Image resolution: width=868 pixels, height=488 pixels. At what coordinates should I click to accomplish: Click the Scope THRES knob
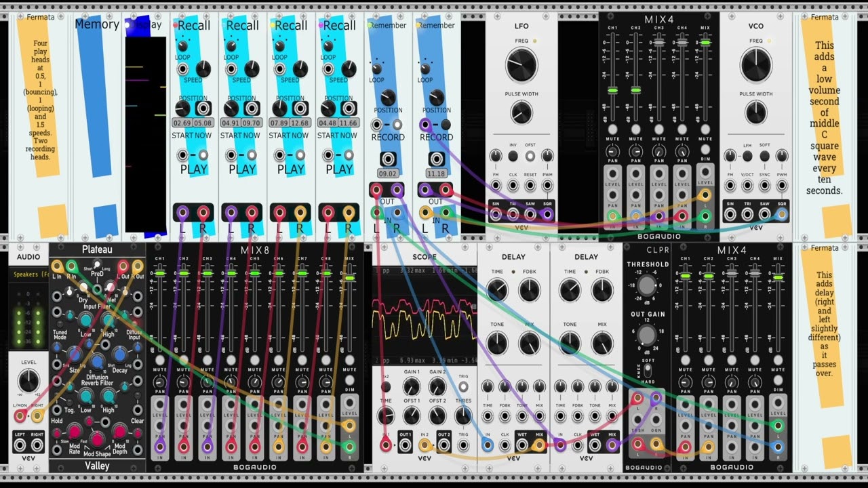pos(463,414)
